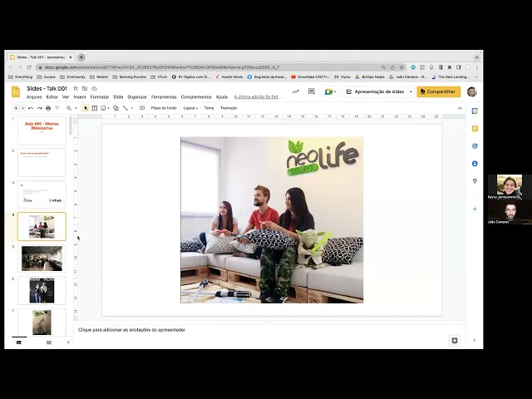Click the shapes tool icon
The width and height of the screenshot is (532, 399).
116,108
